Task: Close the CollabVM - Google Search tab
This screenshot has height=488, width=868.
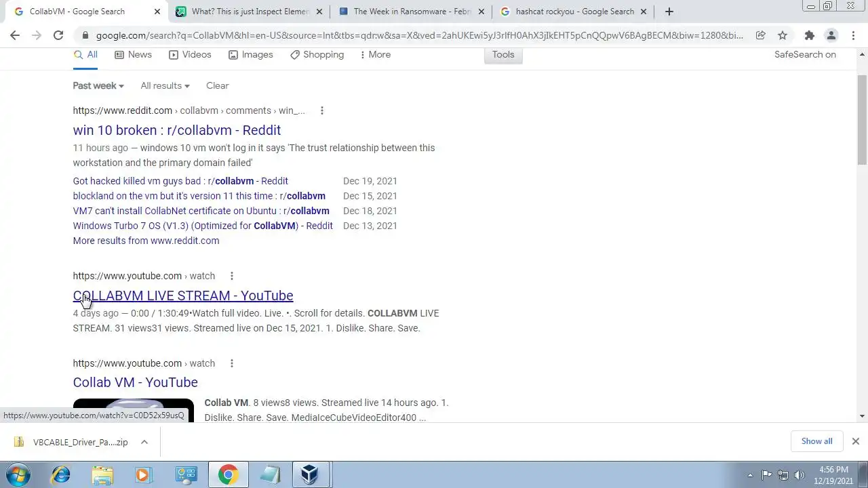Action: pos(157,12)
